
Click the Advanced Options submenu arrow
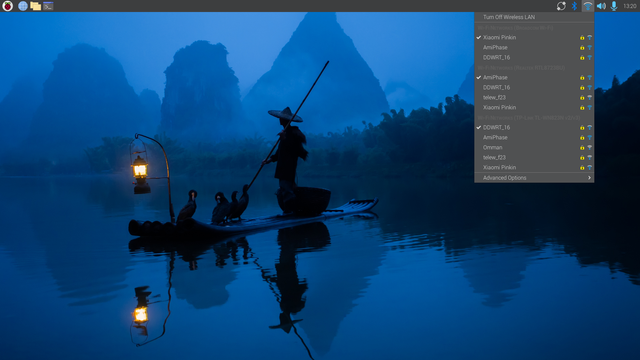[x=589, y=178]
